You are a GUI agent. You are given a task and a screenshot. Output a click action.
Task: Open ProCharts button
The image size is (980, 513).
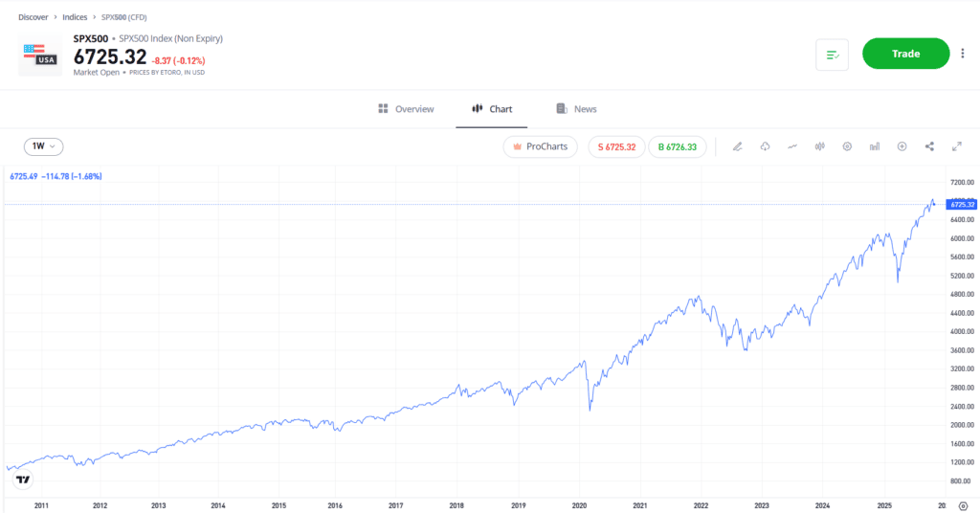541,146
